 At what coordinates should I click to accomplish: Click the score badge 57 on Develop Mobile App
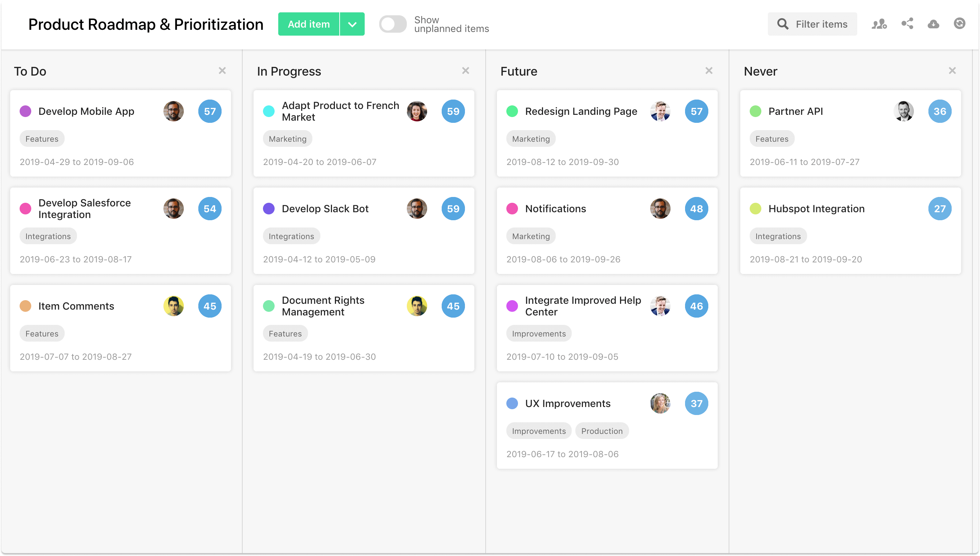click(210, 111)
